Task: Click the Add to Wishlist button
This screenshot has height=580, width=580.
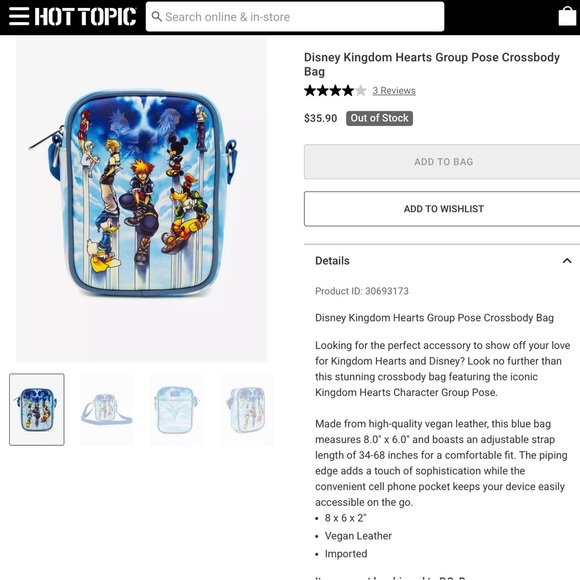Action: (x=443, y=209)
